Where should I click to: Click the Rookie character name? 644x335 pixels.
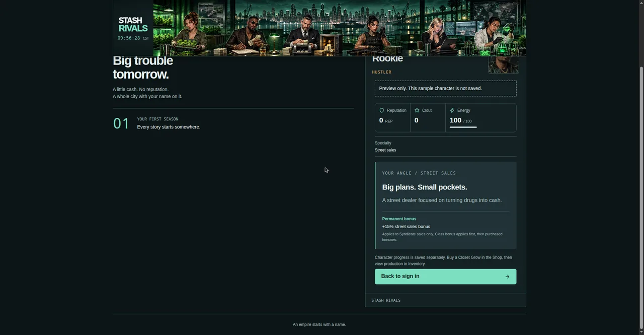(387, 59)
